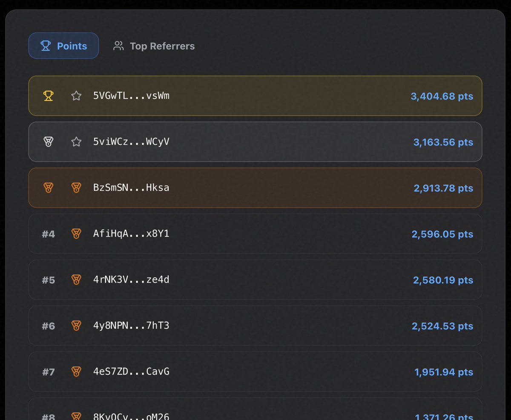Click the #6 rank label
Screen dimensions: 511x420
point(49,326)
